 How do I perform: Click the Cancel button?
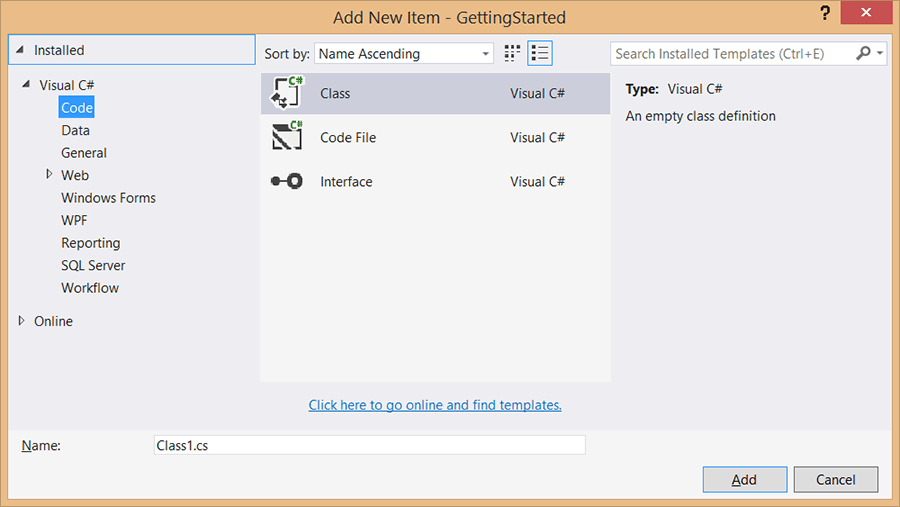(x=836, y=479)
